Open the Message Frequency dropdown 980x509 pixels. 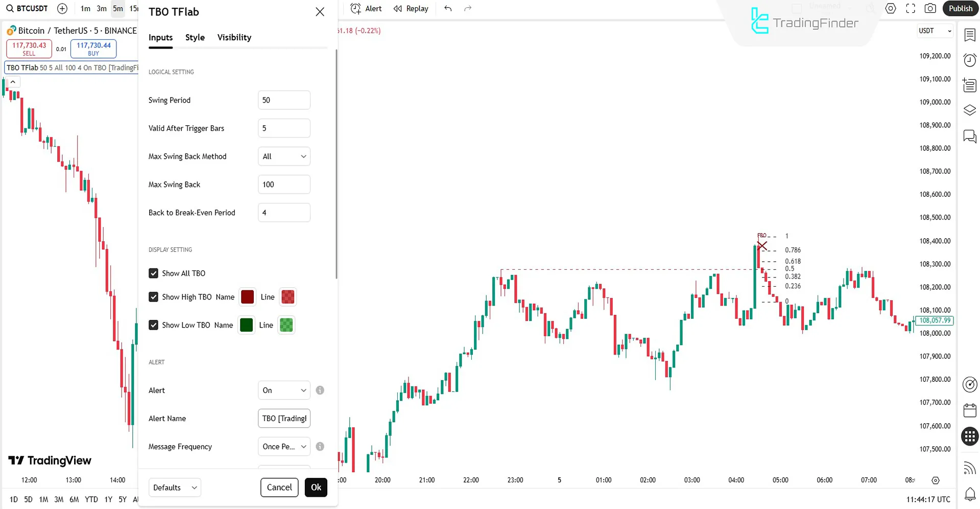pyautogui.click(x=283, y=446)
